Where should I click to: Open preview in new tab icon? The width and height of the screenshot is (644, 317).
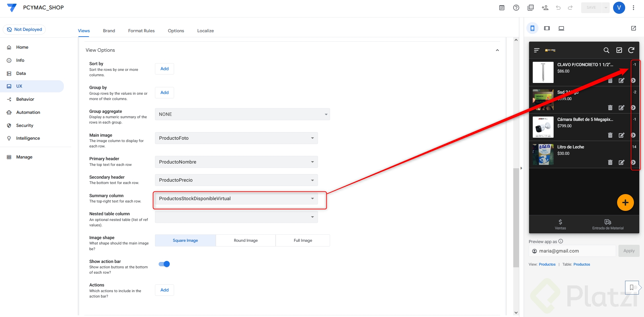click(634, 29)
